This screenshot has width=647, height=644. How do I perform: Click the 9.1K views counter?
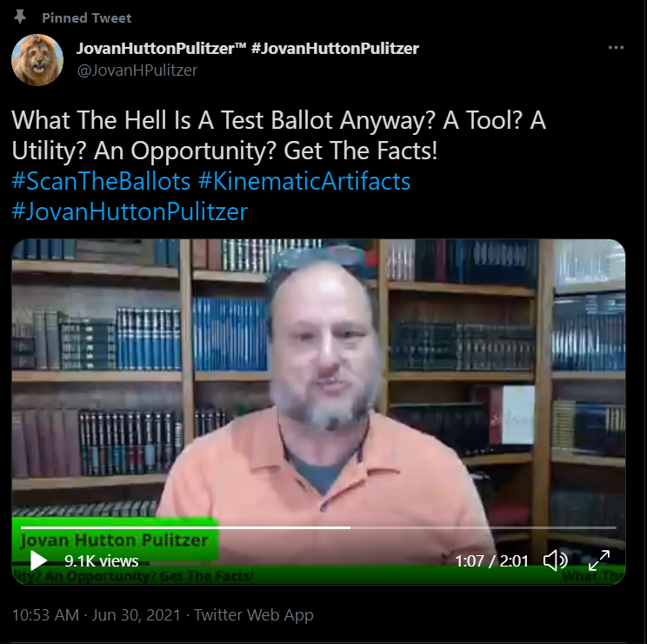pos(101,560)
